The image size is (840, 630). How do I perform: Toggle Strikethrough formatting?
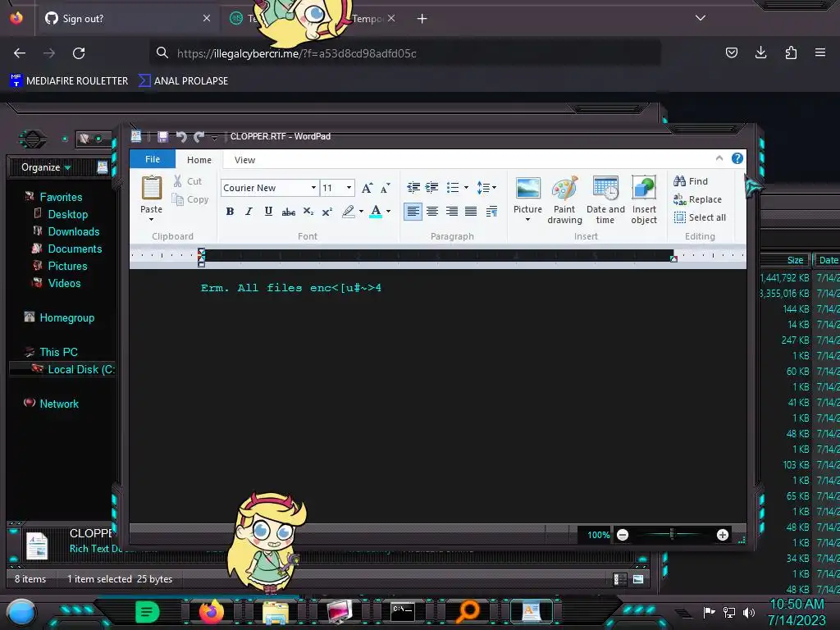pyautogui.click(x=288, y=212)
